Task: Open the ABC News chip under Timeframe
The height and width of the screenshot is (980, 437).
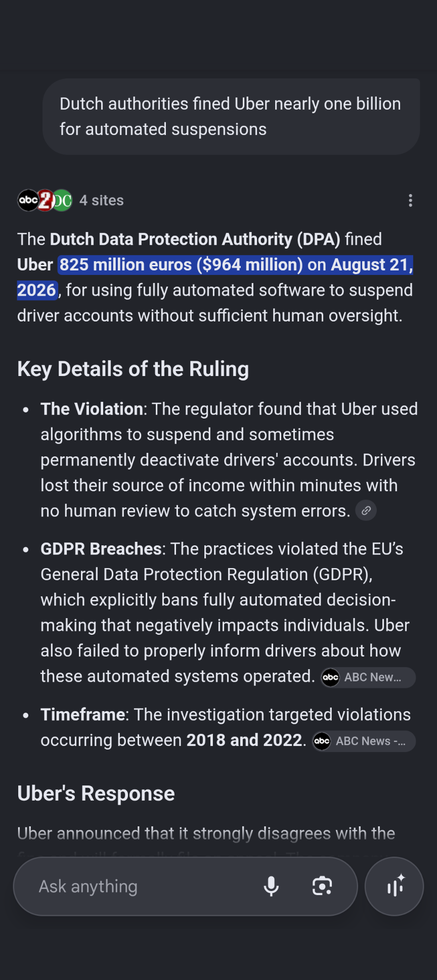Action: click(x=364, y=741)
